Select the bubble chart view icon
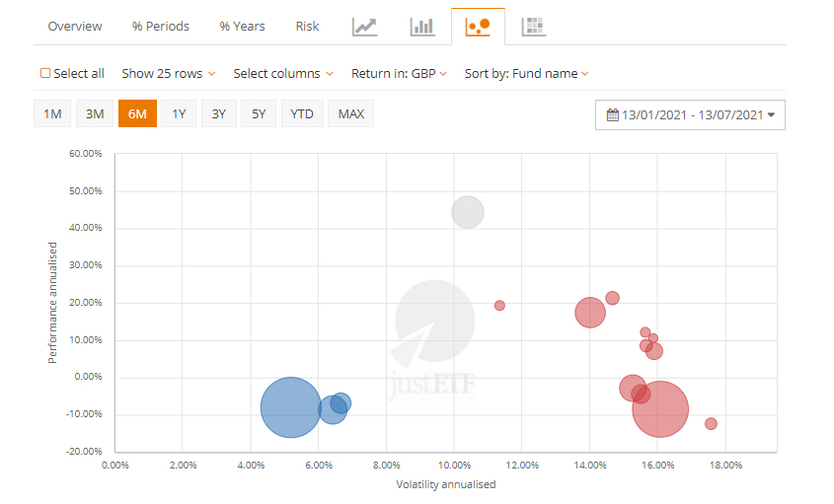Viewport: 834px width, 504px height. pos(478,27)
